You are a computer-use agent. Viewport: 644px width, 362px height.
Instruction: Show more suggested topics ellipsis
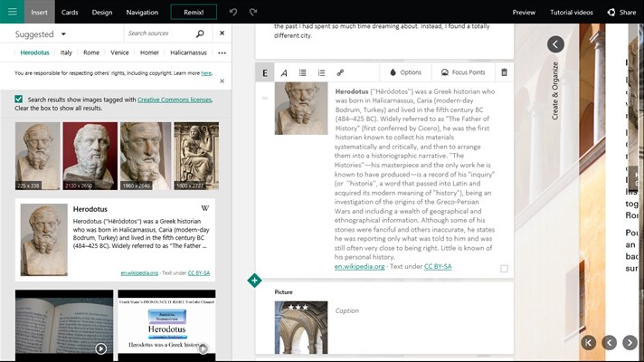pyautogui.click(x=222, y=53)
